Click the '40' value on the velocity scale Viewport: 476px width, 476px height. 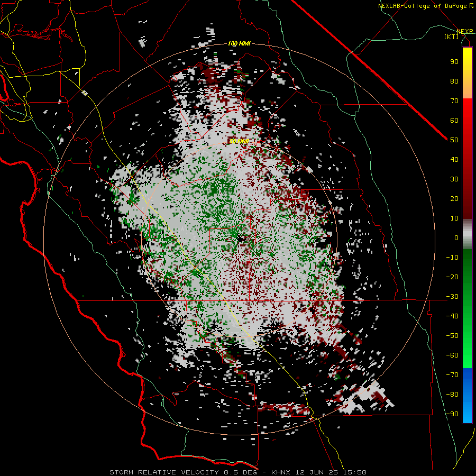click(x=454, y=159)
